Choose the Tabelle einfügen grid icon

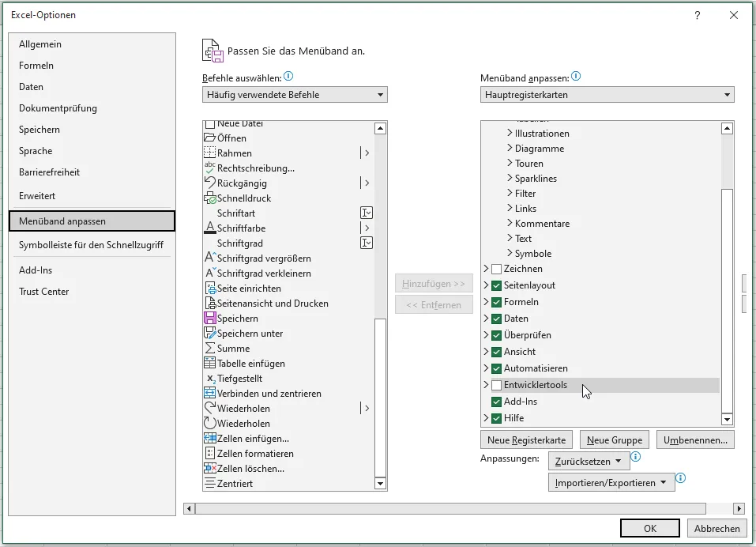pyautogui.click(x=210, y=364)
